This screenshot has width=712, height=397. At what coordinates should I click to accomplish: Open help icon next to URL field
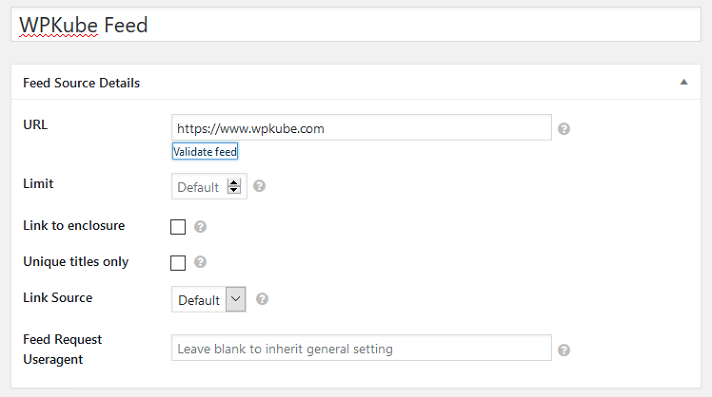[x=564, y=129]
